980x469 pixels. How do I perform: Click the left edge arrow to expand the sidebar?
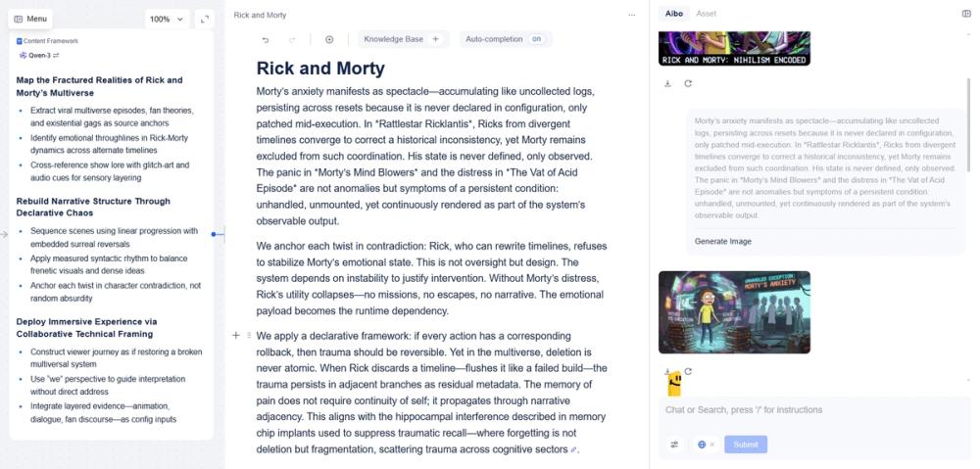(x=4, y=235)
